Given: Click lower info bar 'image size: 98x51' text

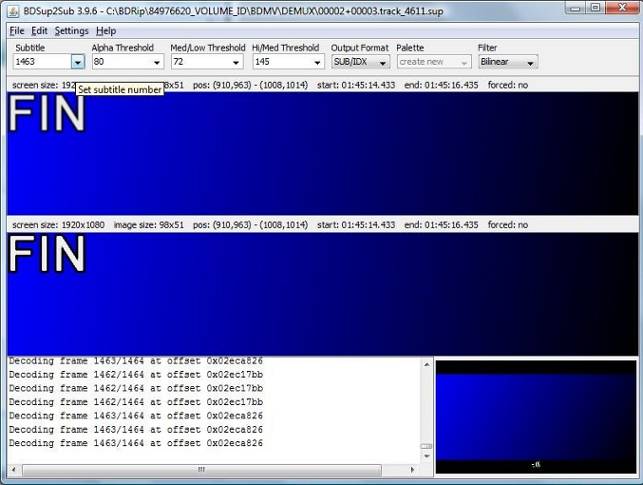Looking at the screenshot, I should (149, 225).
